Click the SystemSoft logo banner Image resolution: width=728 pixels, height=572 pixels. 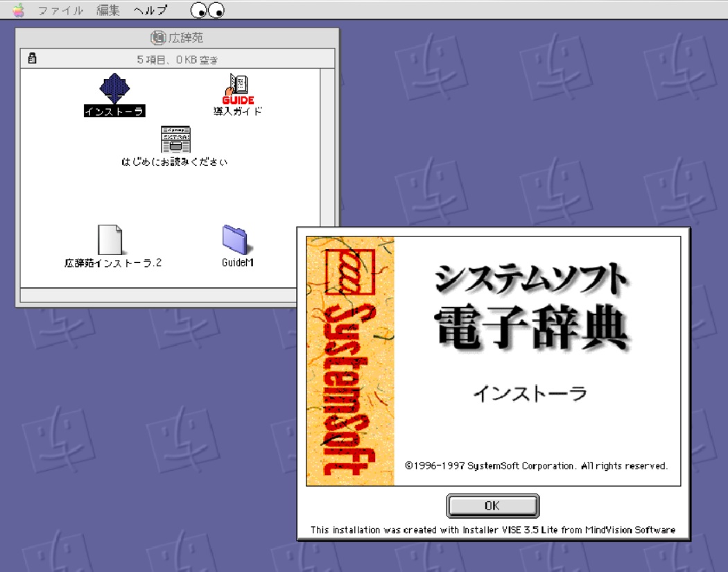click(350, 361)
